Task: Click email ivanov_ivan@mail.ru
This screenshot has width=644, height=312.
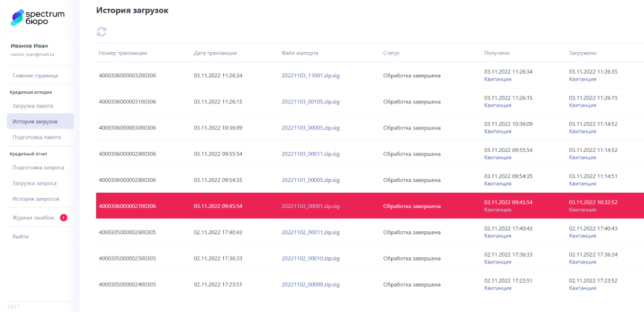Action: tap(33, 54)
